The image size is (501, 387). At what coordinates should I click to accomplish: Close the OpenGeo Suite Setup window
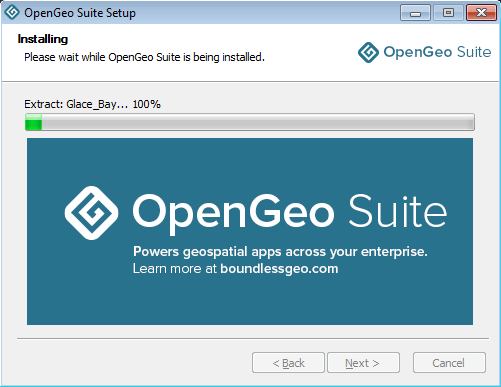coord(481,13)
